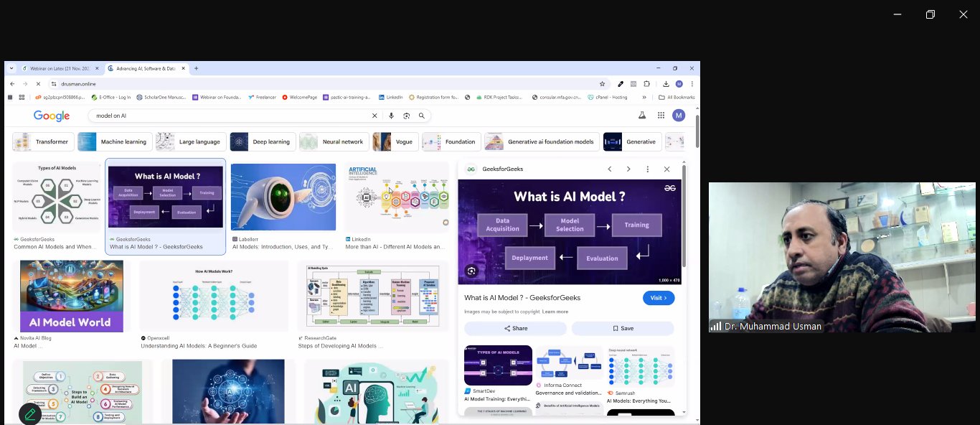Screen dimensions: 980x425
Task: Show next image in the preview panel
Action: [x=628, y=169]
